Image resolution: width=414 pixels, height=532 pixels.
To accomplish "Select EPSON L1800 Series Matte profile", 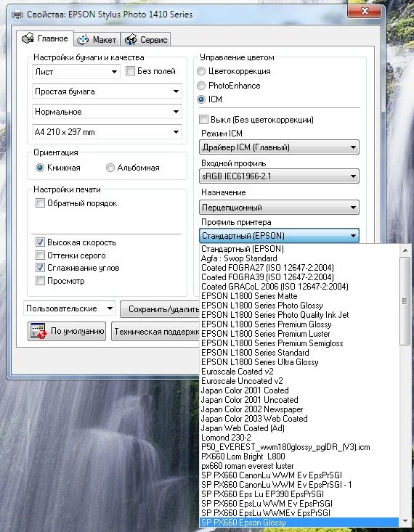I will click(299, 296).
